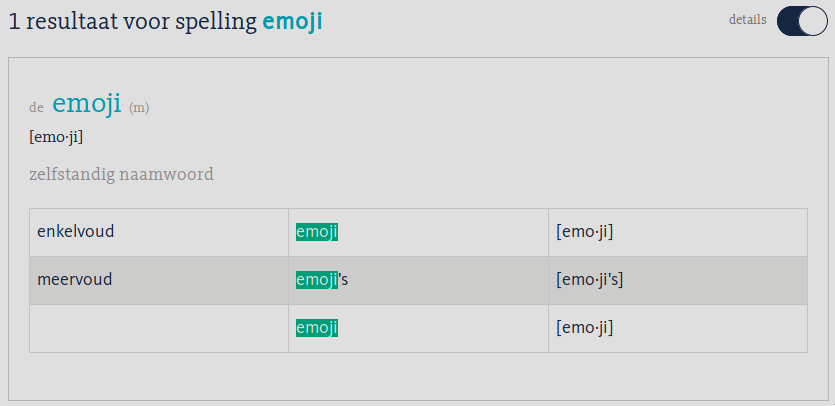Screen dimensions: 835x406
Task: Click the 'details' label next to the switch
Action: (x=747, y=20)
